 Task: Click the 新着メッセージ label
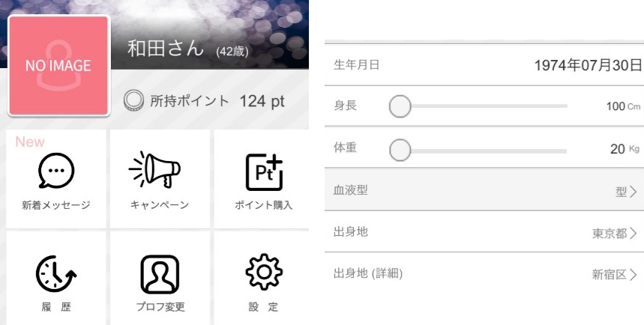coord(55,205)
